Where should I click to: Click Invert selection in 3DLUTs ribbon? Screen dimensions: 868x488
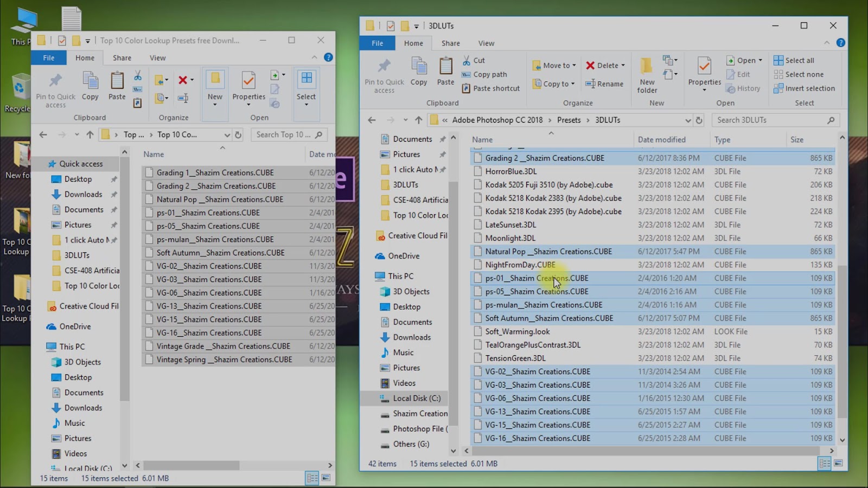click(x=804, y=88)
